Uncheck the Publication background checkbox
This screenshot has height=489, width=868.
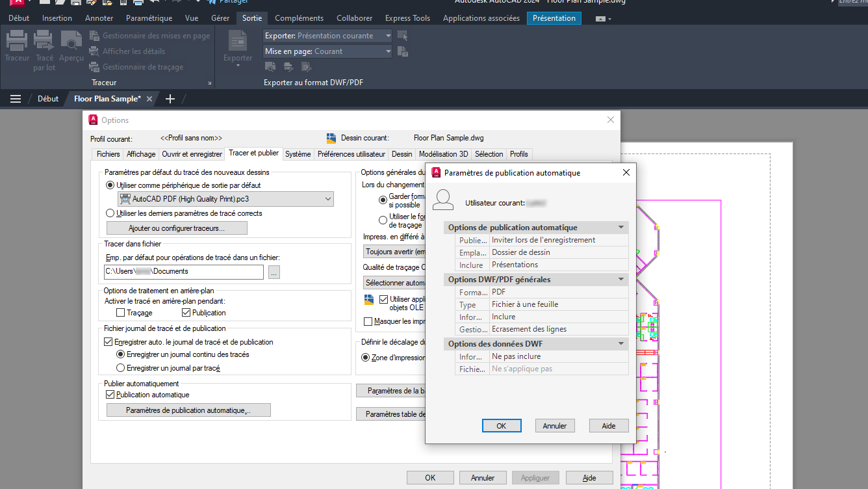pyautogui.click(x=185, y=313)
